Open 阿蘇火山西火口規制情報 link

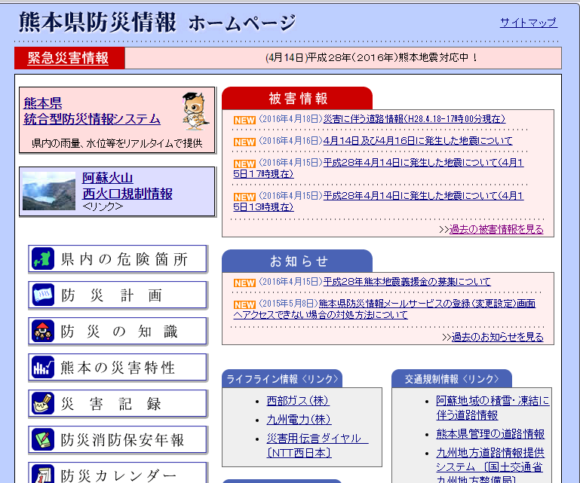[127, 186]
